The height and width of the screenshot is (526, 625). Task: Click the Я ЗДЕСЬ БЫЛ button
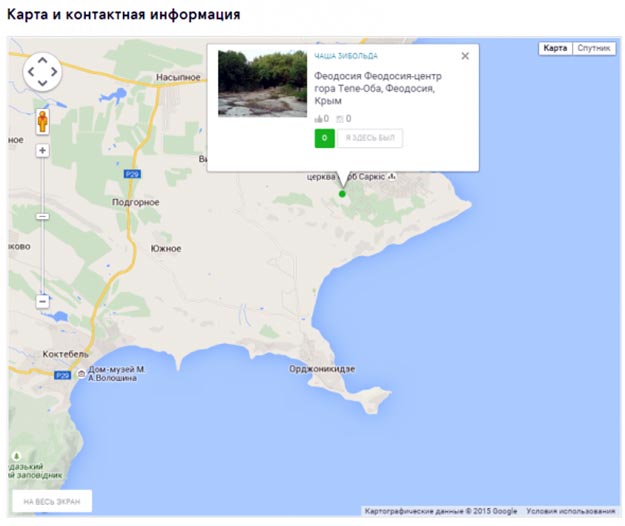click(x=370, y=138)
